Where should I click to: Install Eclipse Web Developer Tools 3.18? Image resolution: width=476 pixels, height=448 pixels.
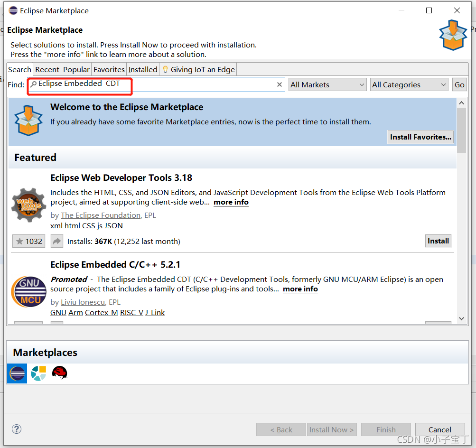[x=438, y=241]
